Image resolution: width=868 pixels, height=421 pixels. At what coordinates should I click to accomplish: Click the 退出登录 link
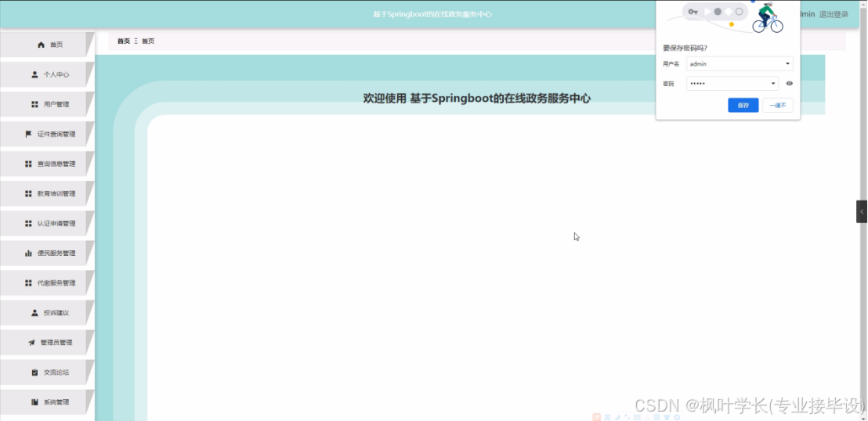pyautogui.click(x=834, y=14)
